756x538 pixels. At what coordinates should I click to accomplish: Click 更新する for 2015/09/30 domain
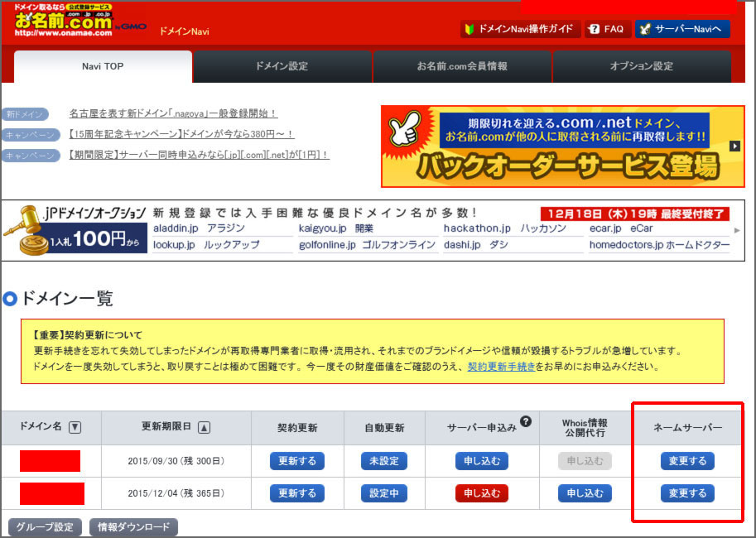(x=297, y=461)
